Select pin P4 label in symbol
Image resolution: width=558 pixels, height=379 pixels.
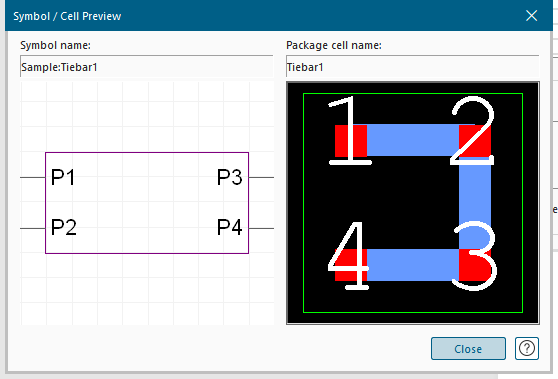230,227
